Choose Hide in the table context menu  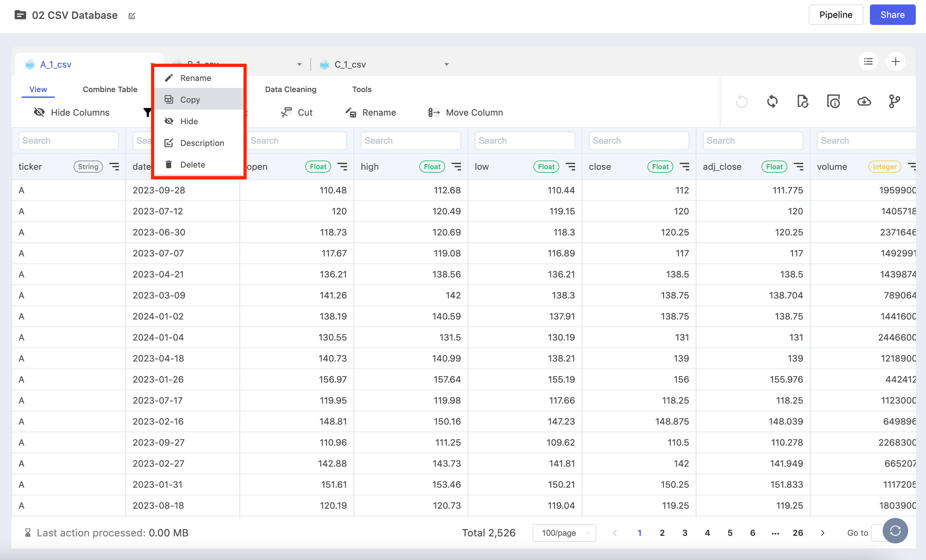[189, 121]
